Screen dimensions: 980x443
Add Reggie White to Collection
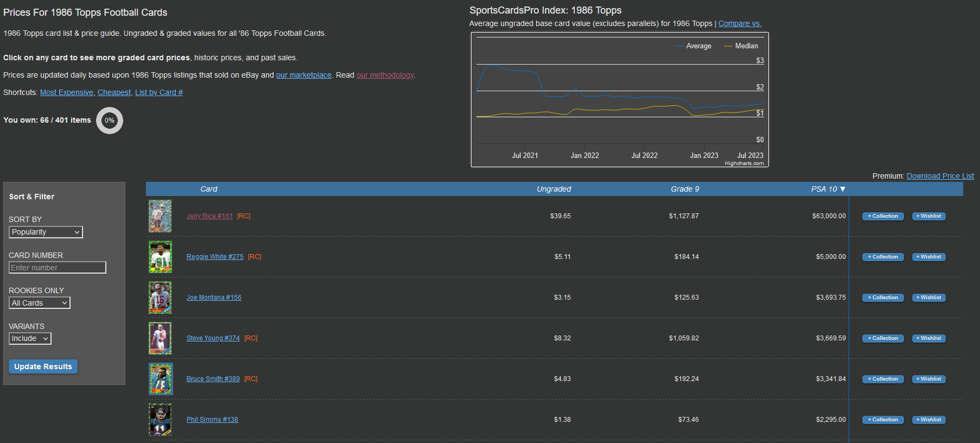(x=883, y=257)
